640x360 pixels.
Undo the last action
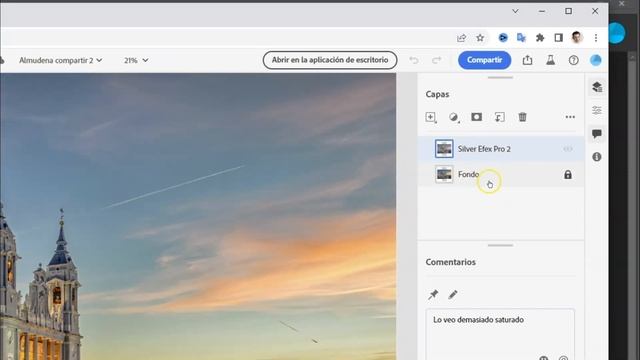coord(414,60)
